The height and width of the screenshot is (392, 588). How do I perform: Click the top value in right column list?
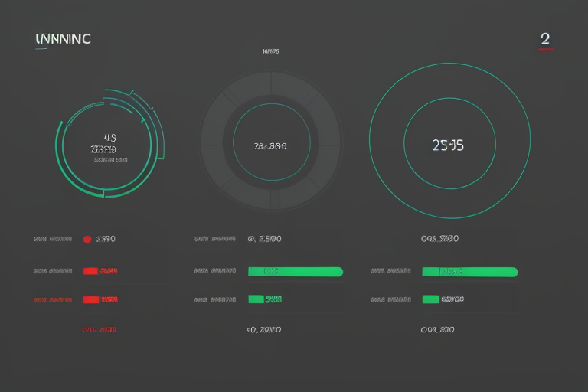click(x=439, y=239)
